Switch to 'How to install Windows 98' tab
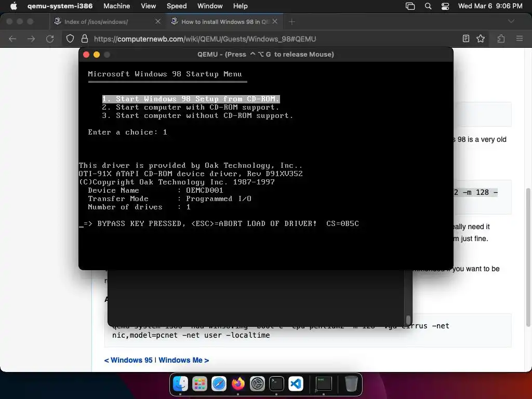 click(x=224, y=22)
